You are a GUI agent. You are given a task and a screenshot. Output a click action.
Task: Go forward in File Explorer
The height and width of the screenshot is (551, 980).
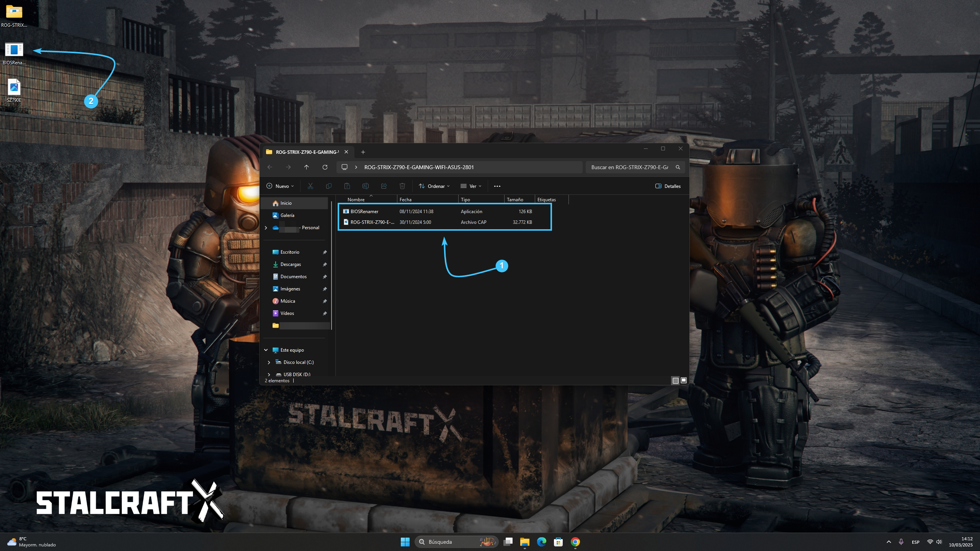288,167
